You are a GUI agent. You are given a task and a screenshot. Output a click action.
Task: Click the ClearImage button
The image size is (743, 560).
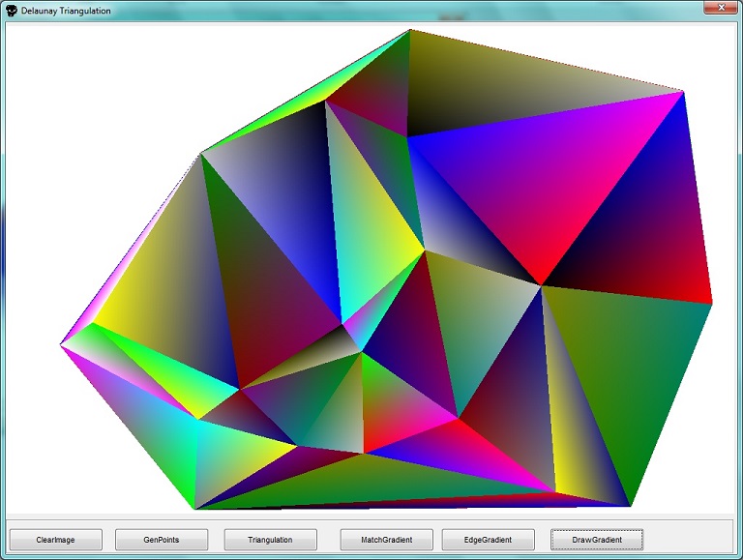[55, 540]
